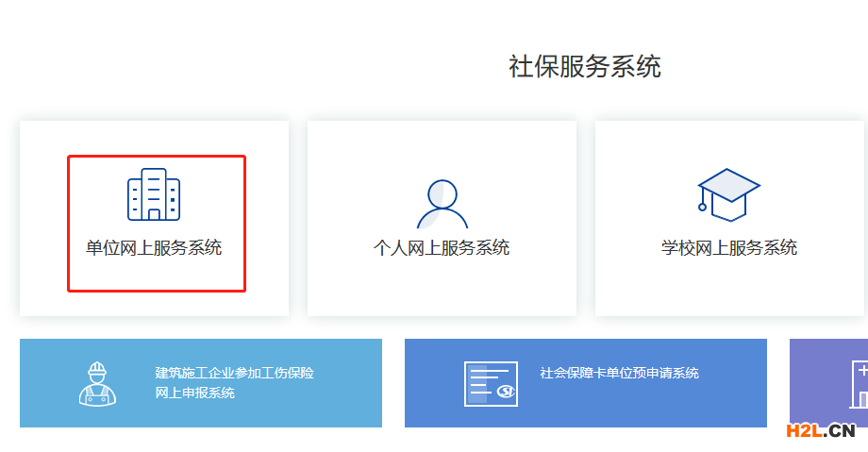Viewport: 868px width, 452px height.
Task: Click the person silhouette icon for 个人网上服务系统
Action: pos(442,203)
